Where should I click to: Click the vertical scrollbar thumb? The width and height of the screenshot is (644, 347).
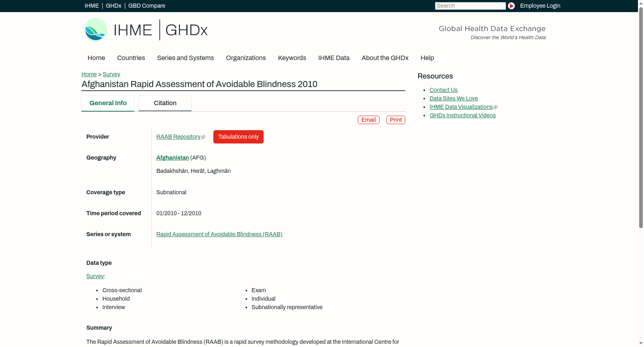pyautogui.click(x=641, y=117)
